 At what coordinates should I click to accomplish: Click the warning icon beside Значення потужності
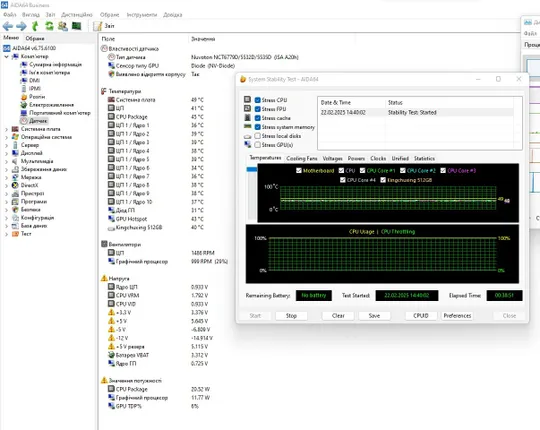click(104, 380)
